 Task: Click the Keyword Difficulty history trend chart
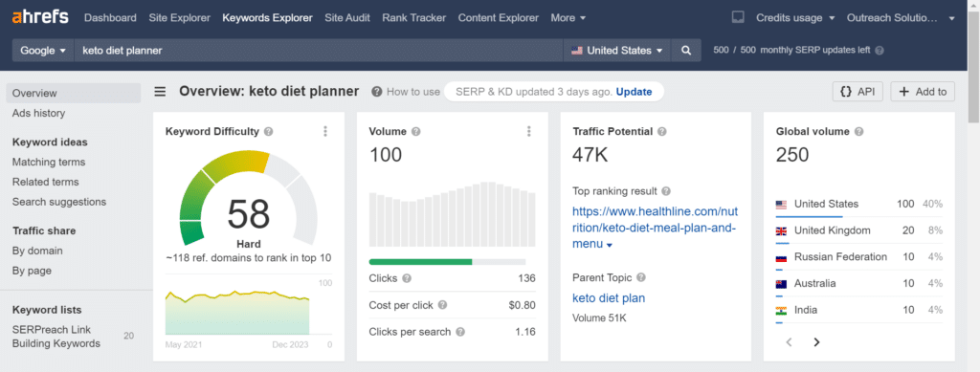click(237, 312)
